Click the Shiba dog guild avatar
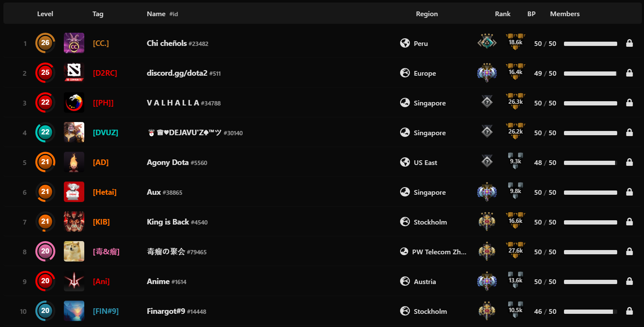644x327 pixels. (74, 251)
